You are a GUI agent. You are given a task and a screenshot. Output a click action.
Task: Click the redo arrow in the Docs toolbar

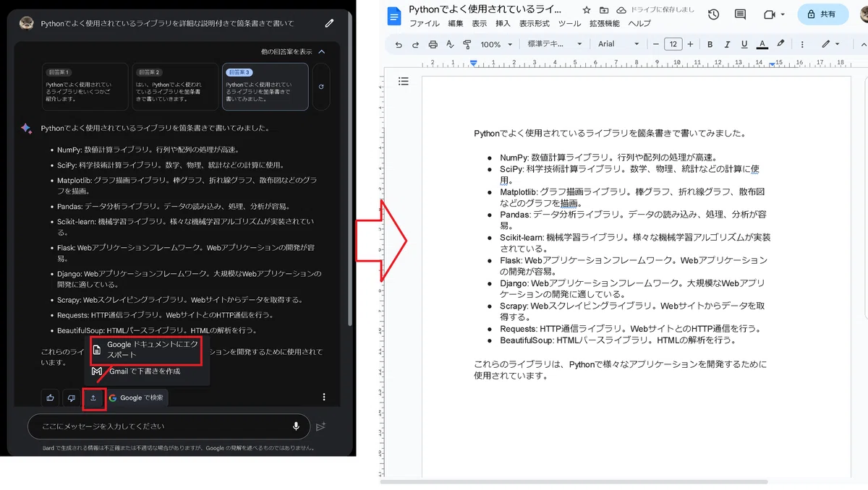point(415,44)
